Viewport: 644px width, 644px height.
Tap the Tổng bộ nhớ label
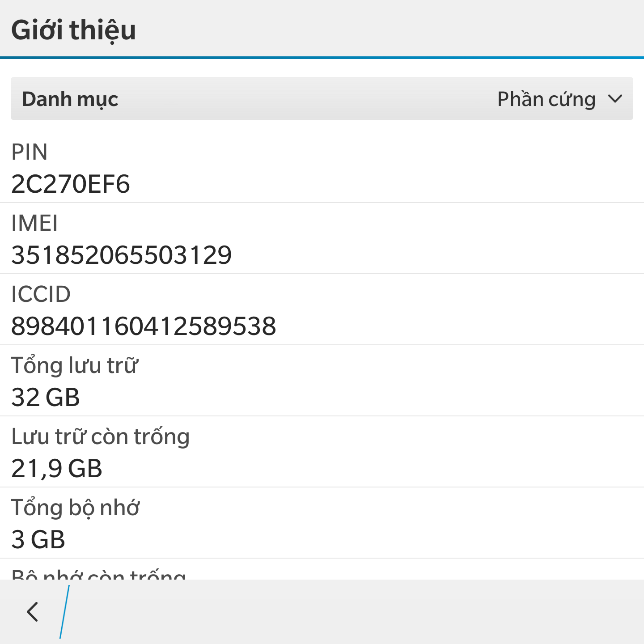click(75, 508)
